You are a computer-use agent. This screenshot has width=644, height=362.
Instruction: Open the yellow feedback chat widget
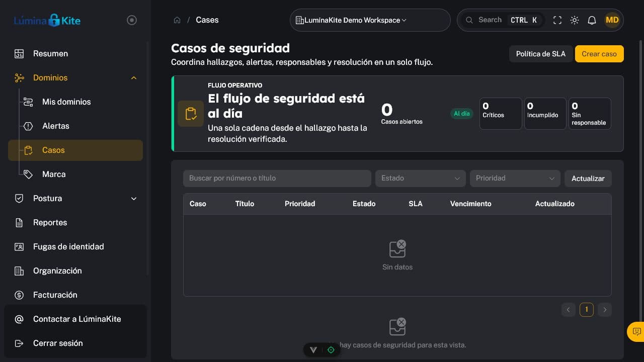[636, 331]
